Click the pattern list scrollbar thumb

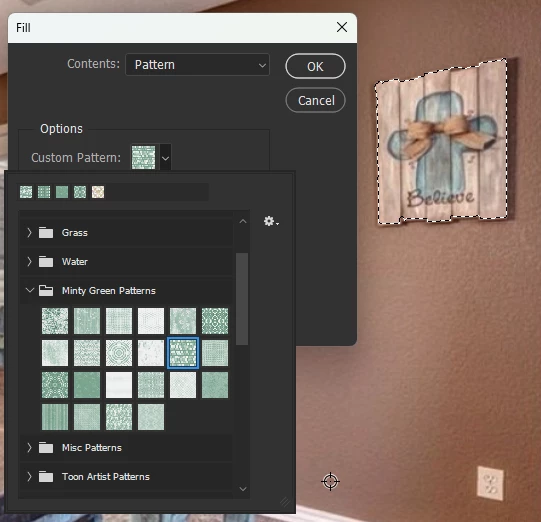tap(242, 299)
